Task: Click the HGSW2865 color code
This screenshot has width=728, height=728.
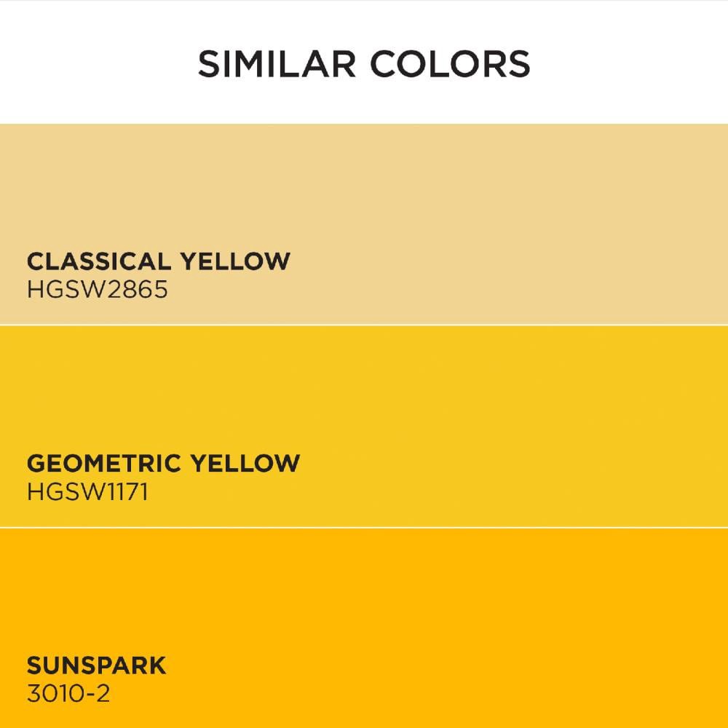Action: coord(97,290)
